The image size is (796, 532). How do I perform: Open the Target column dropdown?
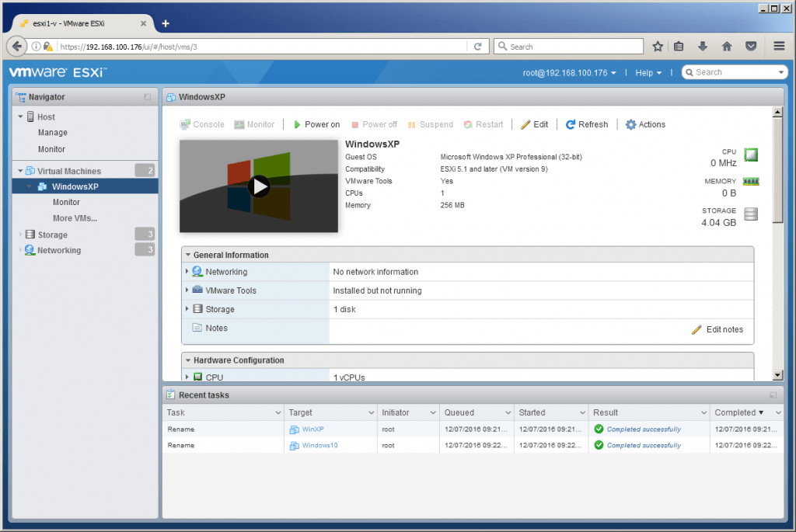(371, 413)
